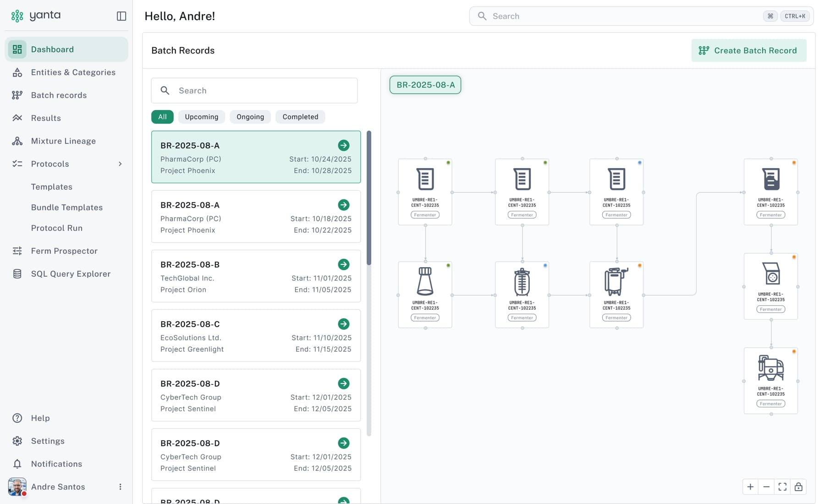Click the Mixture Lineage icon

coord(17,141)
